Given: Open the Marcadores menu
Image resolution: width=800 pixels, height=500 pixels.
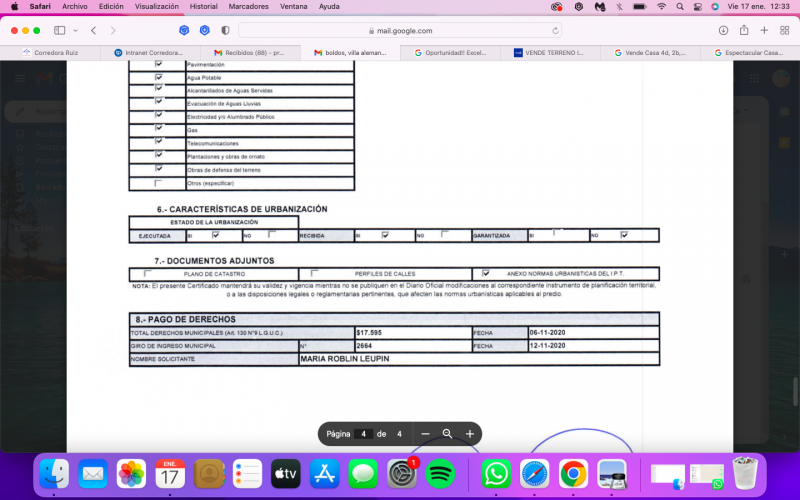Looking at the screenshot, I should [x=248, y=7].
